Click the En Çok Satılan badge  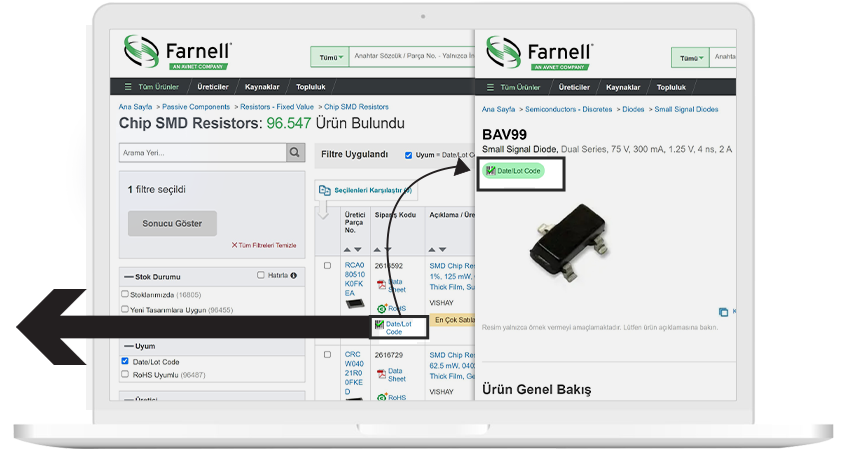tap(453, 320)
